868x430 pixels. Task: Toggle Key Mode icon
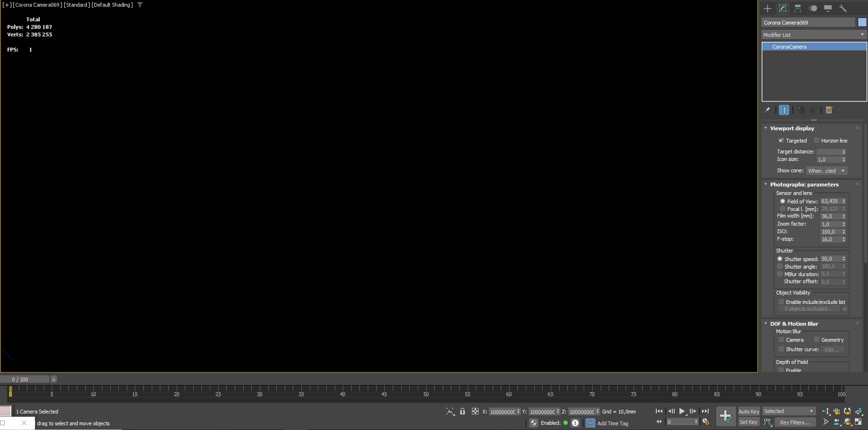tap(659, 422)
